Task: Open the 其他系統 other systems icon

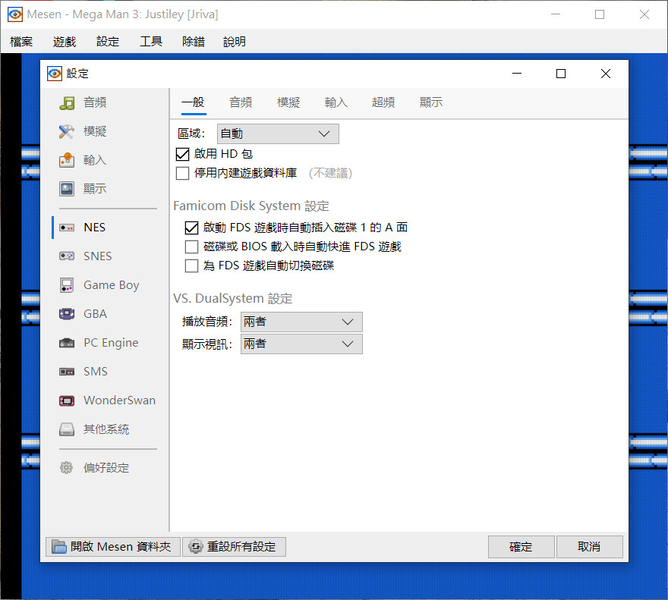Action: click(x=67, y=429)
